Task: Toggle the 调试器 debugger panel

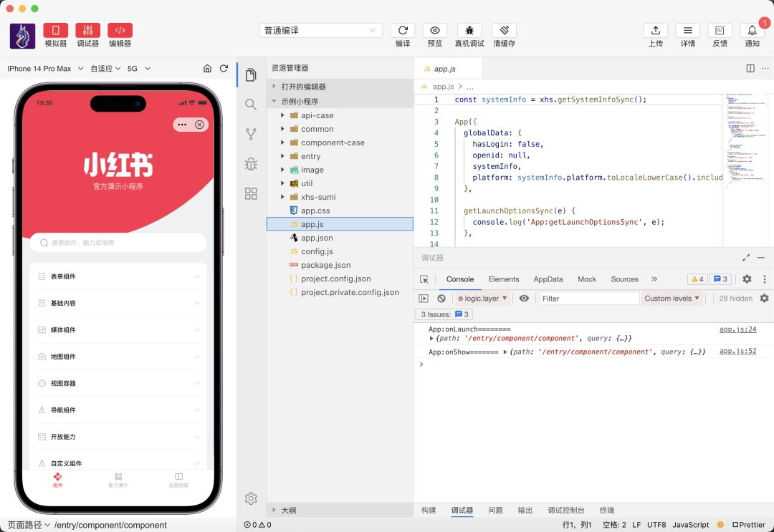Action: pyautogui.click(x=88, y=31)
